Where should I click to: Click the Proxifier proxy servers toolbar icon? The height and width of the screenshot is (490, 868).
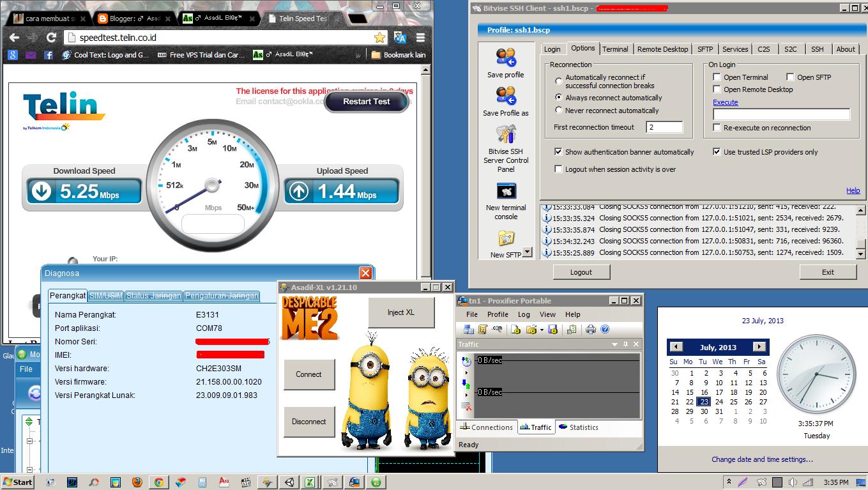point(469,330)
